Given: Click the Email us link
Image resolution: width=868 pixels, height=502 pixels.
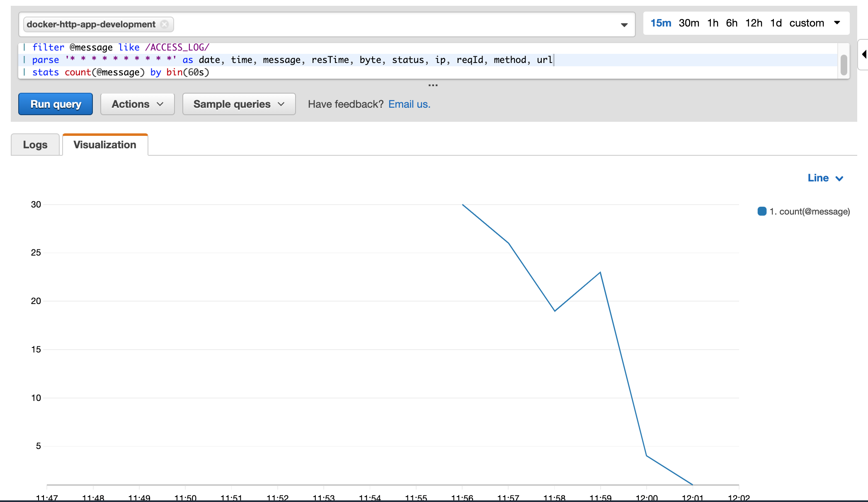Looking at the screenshot, I should tap(409, 104).
